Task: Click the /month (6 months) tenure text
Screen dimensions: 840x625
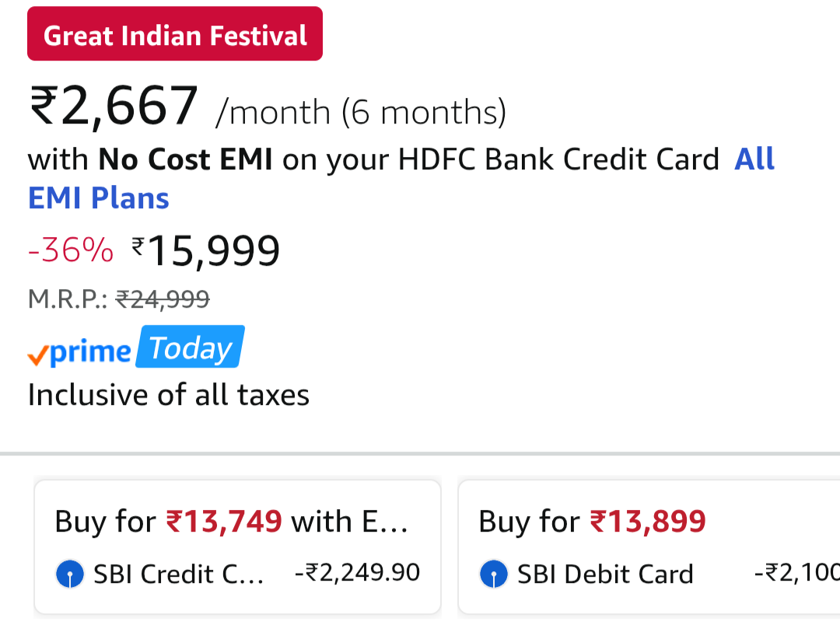Action: tap(361, 113)
